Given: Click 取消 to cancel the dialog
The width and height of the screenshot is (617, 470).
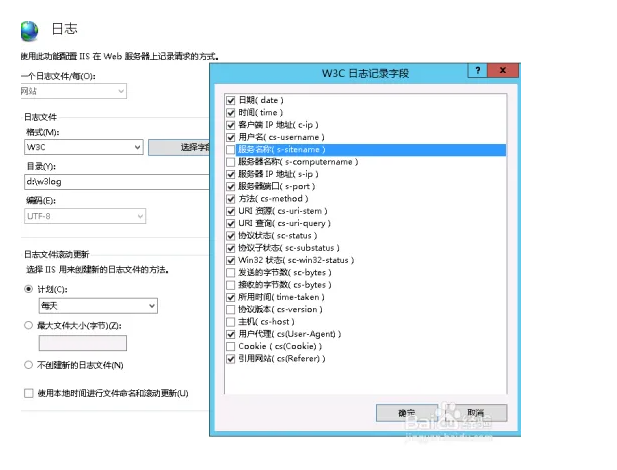Looking at the screenshot, I should point(476,413).
